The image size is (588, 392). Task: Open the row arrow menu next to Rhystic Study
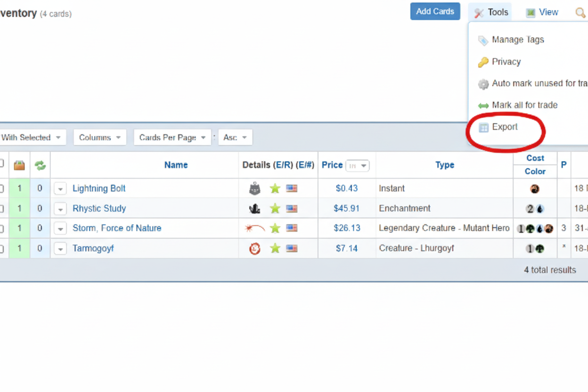pyautogui.click(x=60, y=209)
